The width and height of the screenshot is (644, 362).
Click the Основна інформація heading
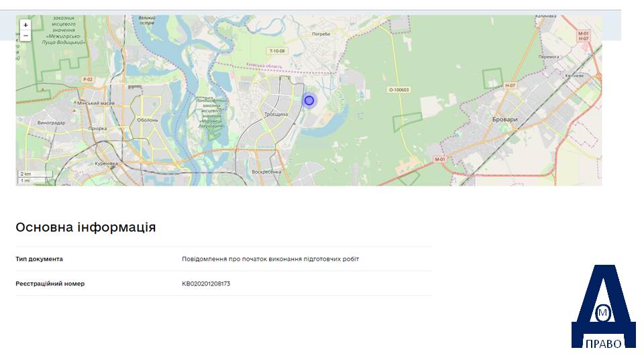pyautogui.click(x=86, y=227)
